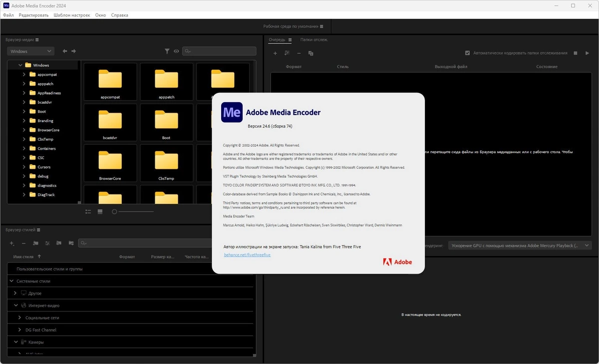Screen dimensions: 599x364
Task: Sort presets by the Формат column
Action: pyautogui.click(x=127, y=257)
